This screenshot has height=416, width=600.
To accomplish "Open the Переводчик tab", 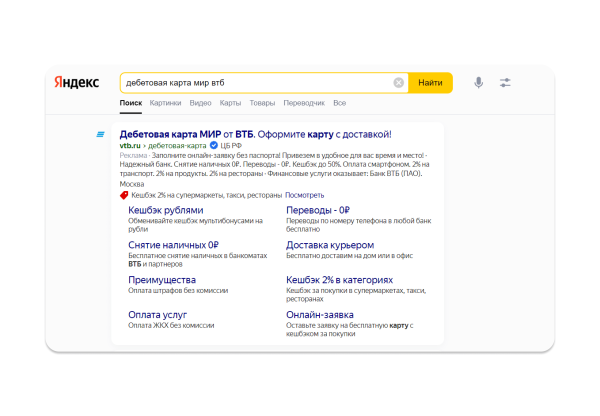I will (x=304, y=103).
